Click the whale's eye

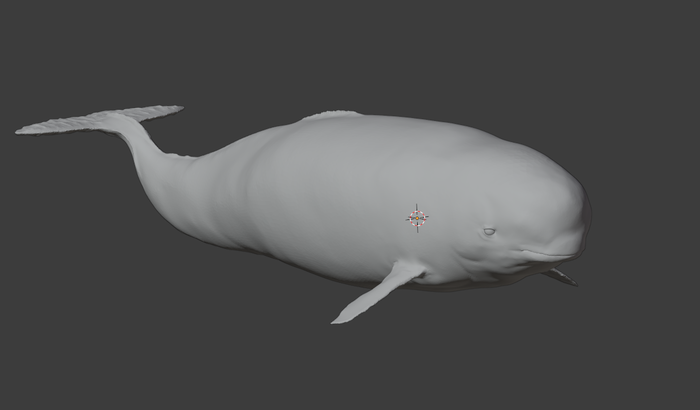click(489, 232)
